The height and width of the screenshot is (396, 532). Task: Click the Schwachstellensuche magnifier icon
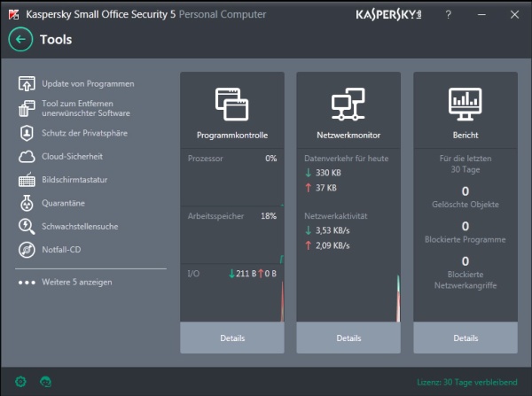[x=27, y=227]
